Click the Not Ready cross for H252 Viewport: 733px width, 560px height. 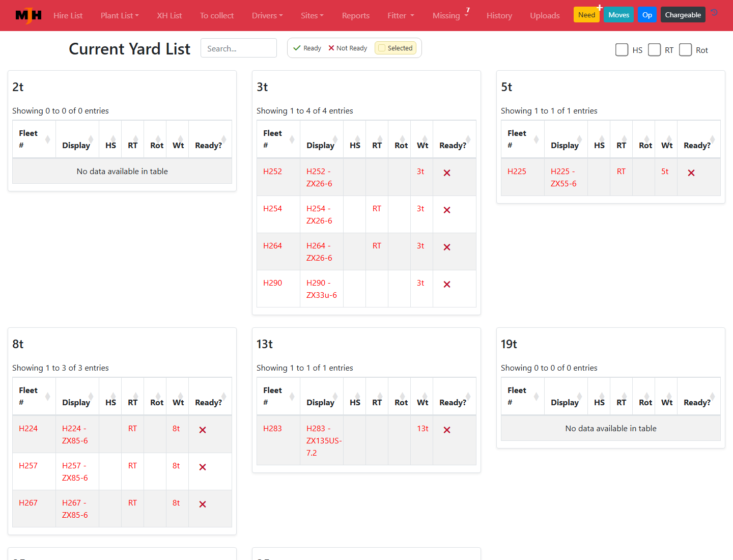click(x=447, y=173)
